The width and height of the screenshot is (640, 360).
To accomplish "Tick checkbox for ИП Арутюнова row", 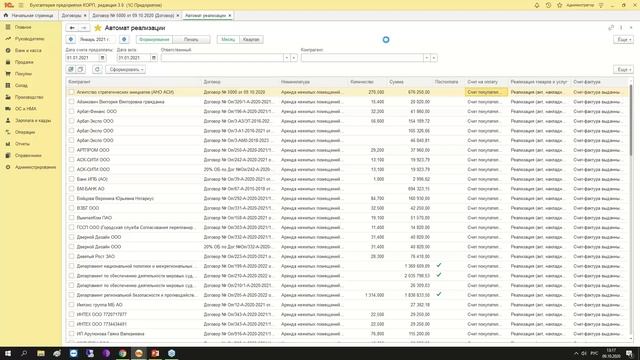I will (71, 334).
